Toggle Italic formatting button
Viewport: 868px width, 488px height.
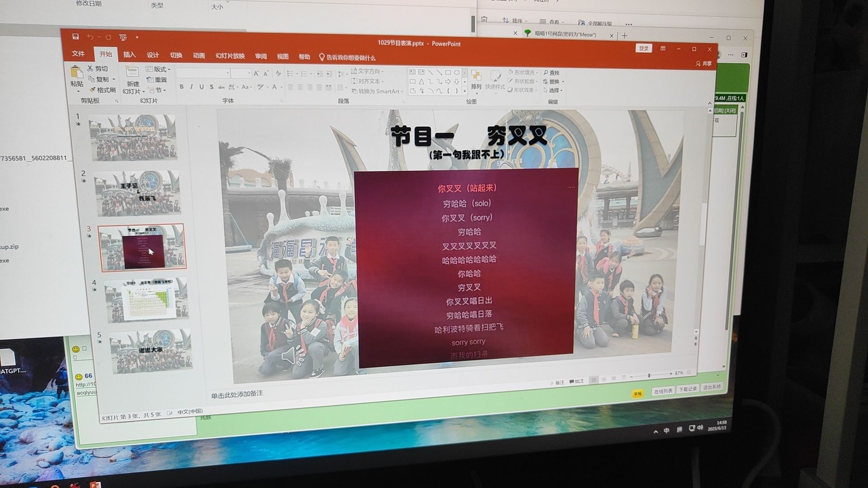pos(192,87)
